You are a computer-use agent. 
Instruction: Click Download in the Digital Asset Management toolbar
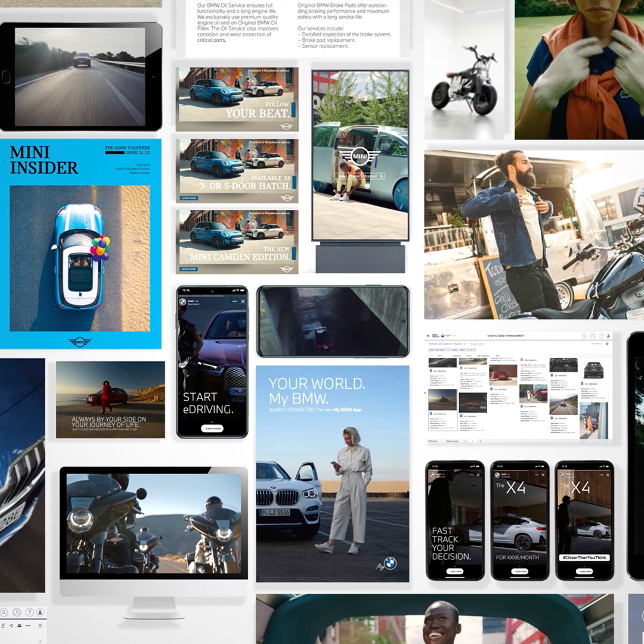(457, 355)
